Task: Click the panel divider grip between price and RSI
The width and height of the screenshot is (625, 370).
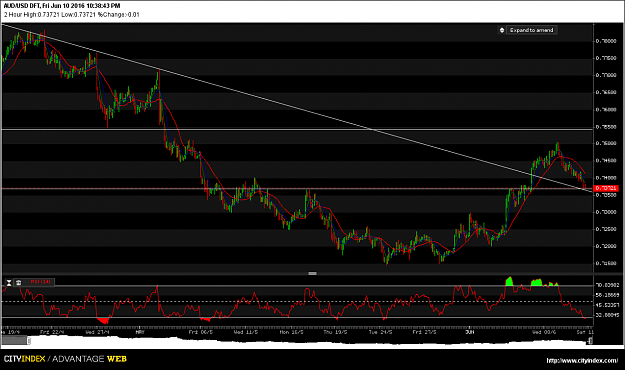Action: tap(312, 274)
